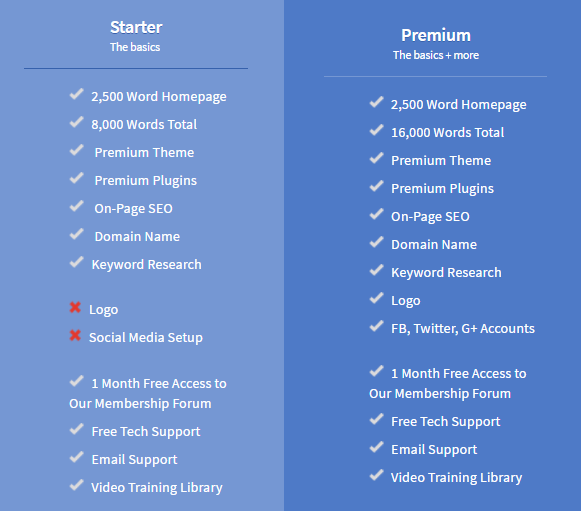This screenshot has height=511, width=581.
Task: Click checkmark beside FB, Twitter, G+ Accounts
Action: [376, 326]
